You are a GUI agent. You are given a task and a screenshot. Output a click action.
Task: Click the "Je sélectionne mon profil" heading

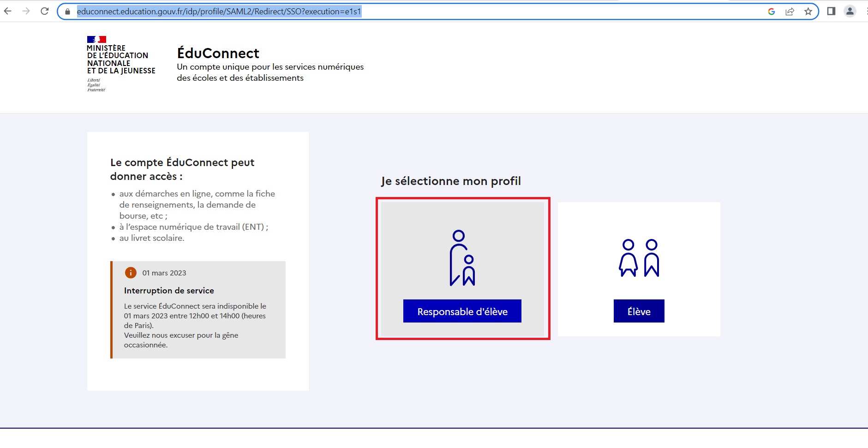pyautogui.click(x=451, y=181)
